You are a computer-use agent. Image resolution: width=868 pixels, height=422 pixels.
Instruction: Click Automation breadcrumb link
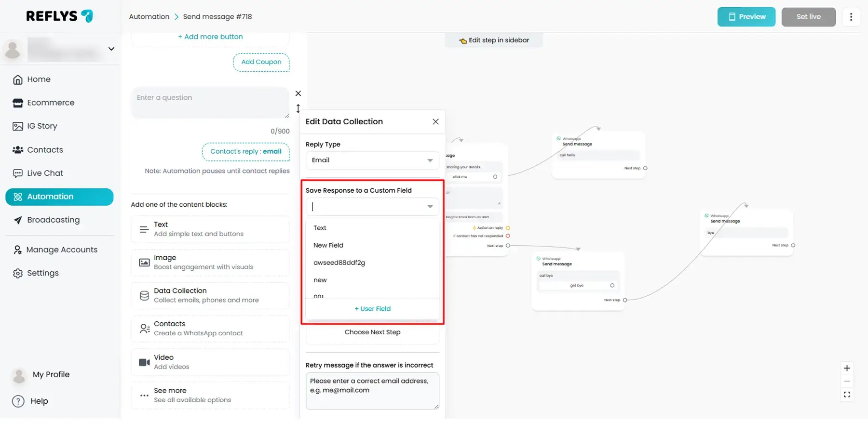click(149, 17)
